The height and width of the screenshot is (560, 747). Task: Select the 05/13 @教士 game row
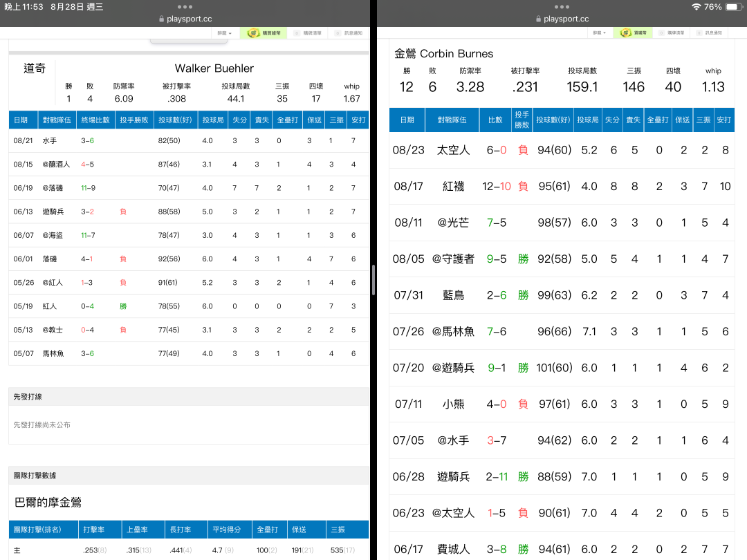189,330
